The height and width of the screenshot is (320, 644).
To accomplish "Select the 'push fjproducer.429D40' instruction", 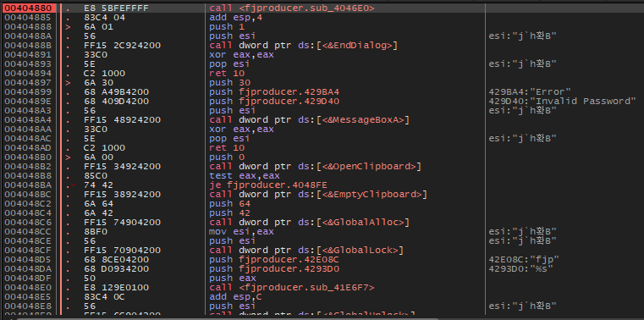I will [x=274, y=102].
